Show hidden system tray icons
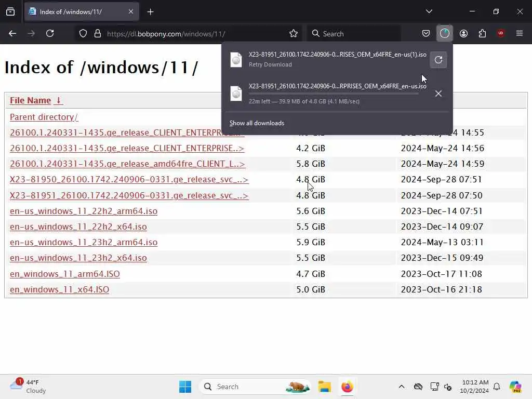Image resolution: width=532 pixels, height=399 pixels. point(402,387)
